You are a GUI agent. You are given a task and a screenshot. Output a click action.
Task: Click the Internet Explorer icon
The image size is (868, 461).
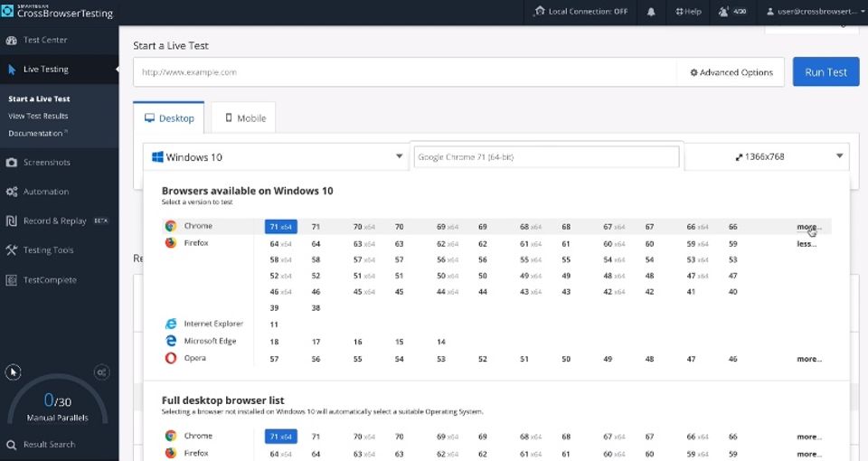point(171,324)
